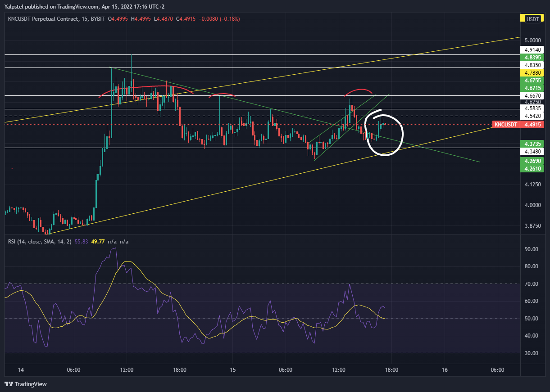Click the yellow USDT currency label
This screenshot has width=550, height=392.
532,19
